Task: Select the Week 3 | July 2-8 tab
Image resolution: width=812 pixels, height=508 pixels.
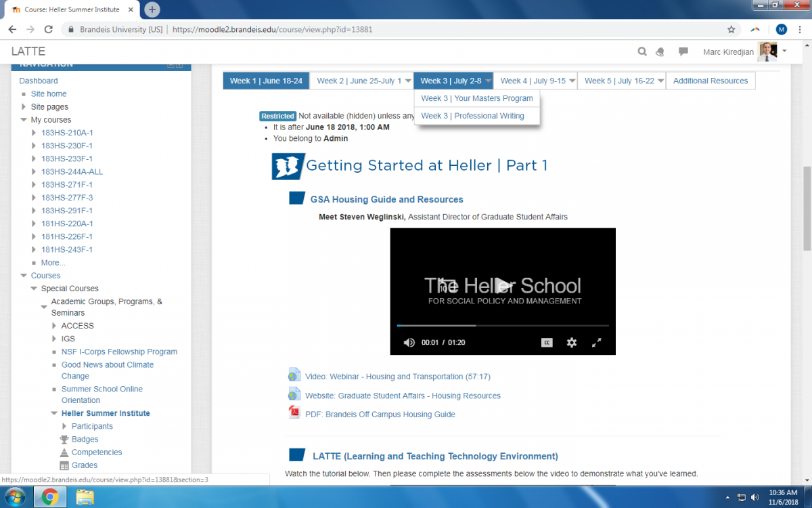Action: point(451,81)
